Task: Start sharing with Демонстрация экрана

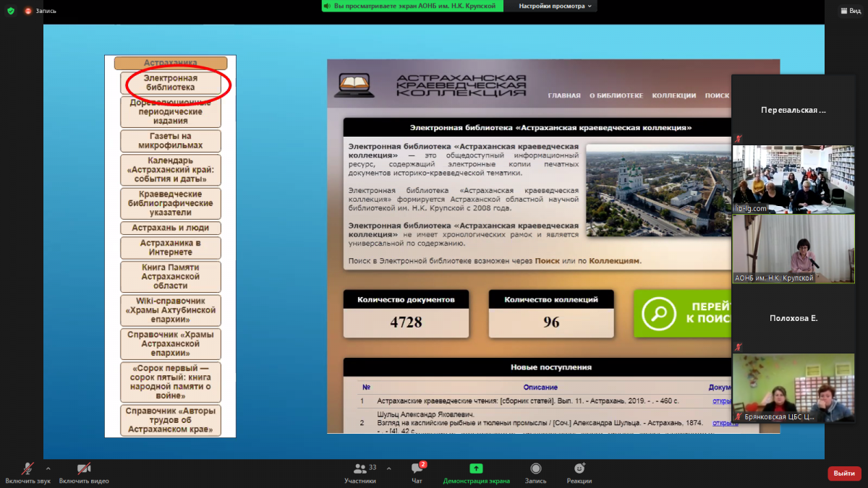Action: pyautogui.click(x=476, y=473)
